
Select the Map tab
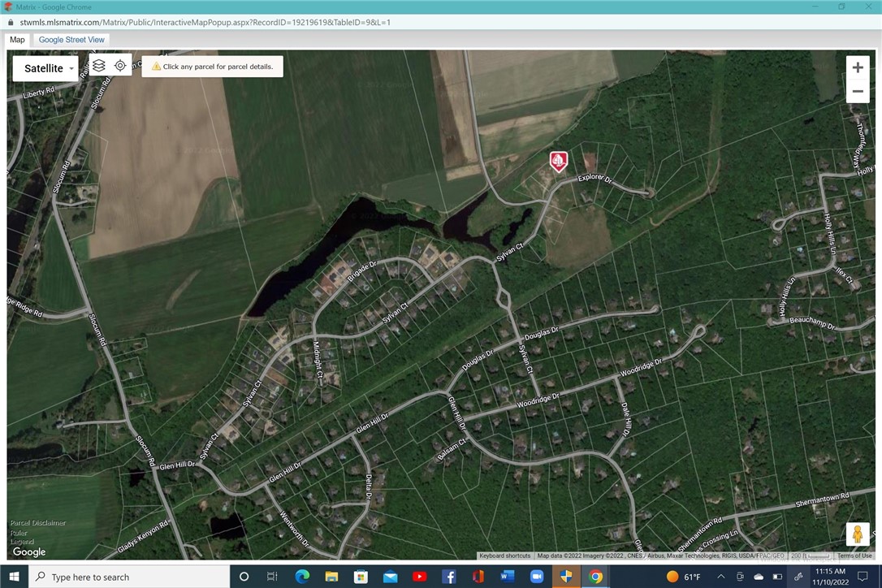[17, 40]
